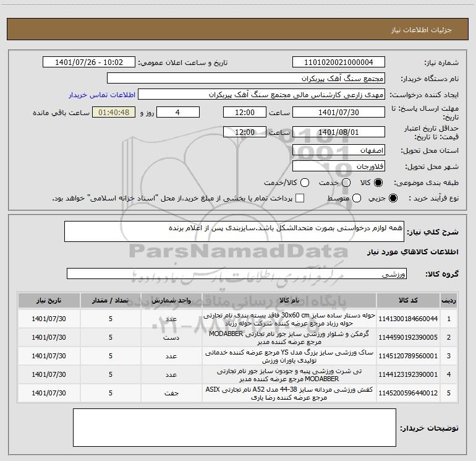The image size is (476, 461).
Task: Click the تاریخ نیاز column header
Action: [x=49, y=300]
